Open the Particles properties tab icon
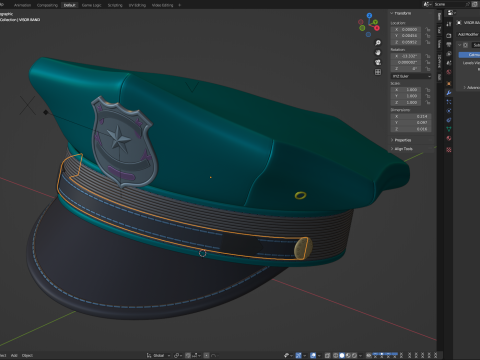The height and width of the screenshot is (360, 480). (x=449, y=102)
